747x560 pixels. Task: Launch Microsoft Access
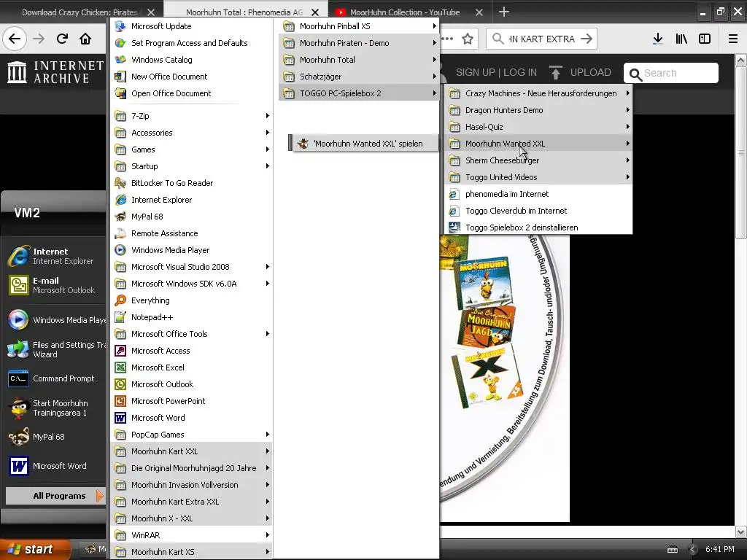[190, 351]
